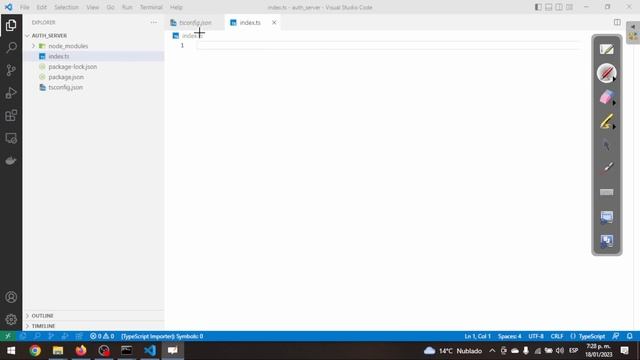This screenshot has height=360, width=640.
Task: Open the Docker view in activity bar
Action: (11, 161)
